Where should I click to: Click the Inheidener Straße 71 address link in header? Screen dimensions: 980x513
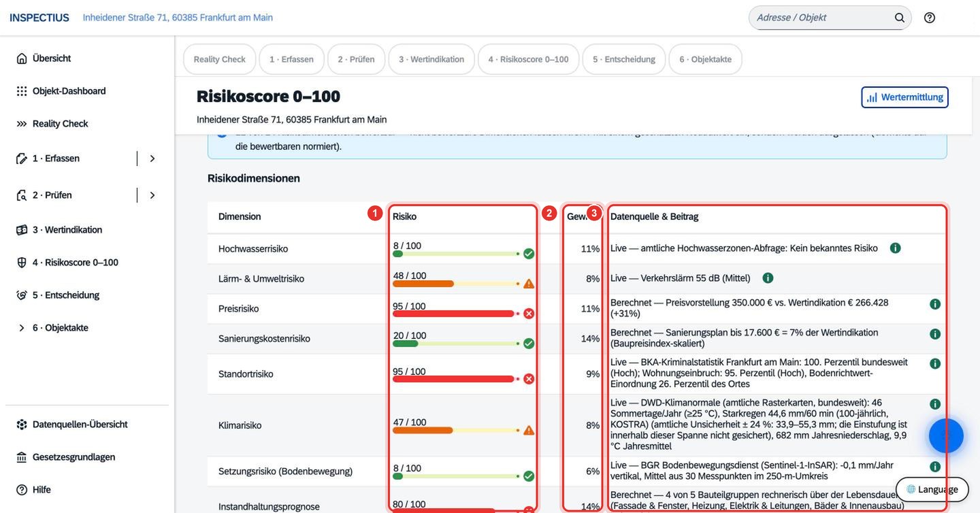pyautogui.click(x=178, y=18)
